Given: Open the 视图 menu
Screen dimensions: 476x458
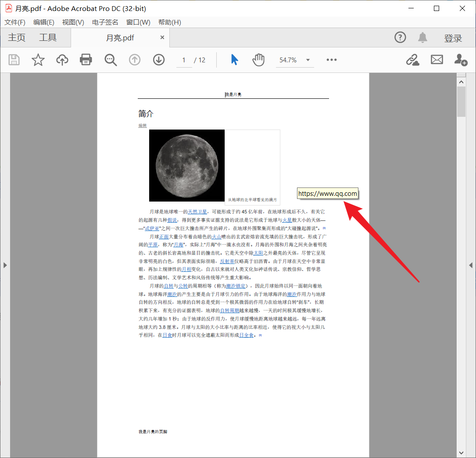Looking at the screenshot, I should click(x=73, y=22).
